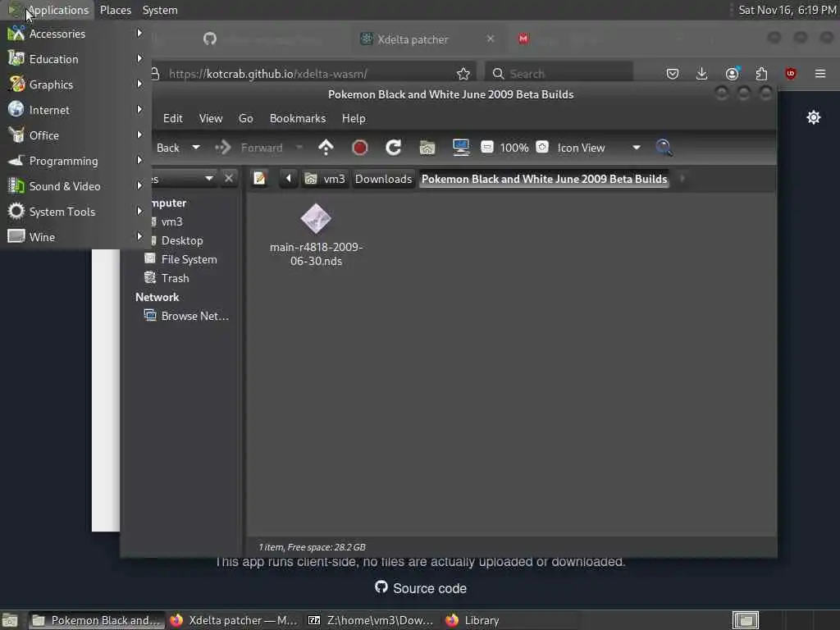Select the vm3 path bar button

325,179
